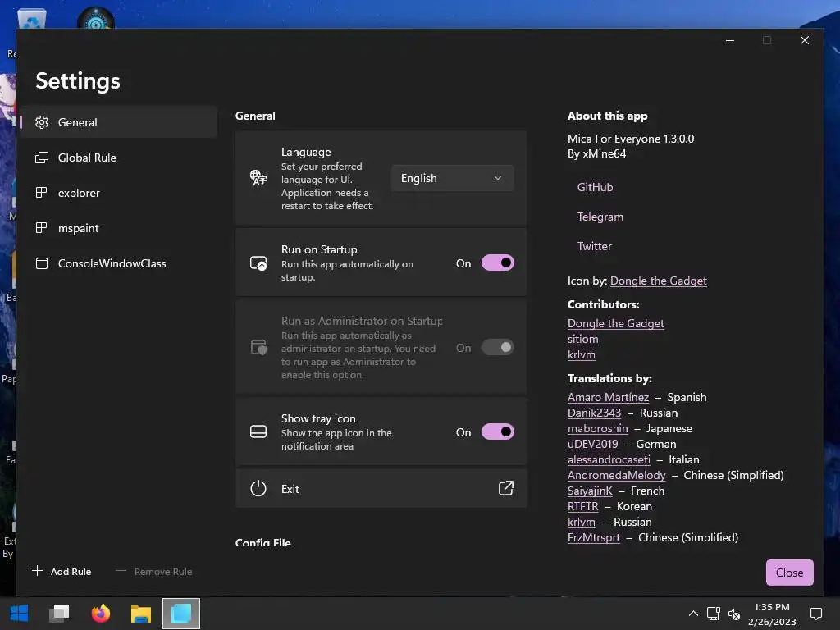This screenshot has width=840, height=630.
Task: Select the ConsoleWindowClass rule icon
Action: 42,263
